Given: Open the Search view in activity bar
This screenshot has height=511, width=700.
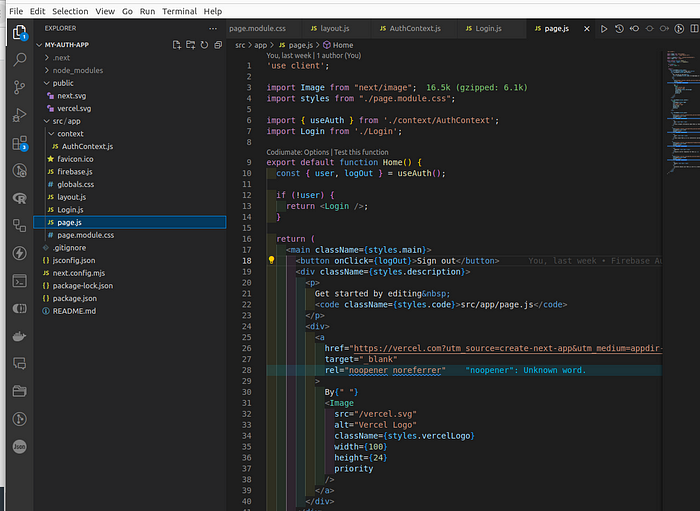Looking at the screenshot, I should [20, 59].
